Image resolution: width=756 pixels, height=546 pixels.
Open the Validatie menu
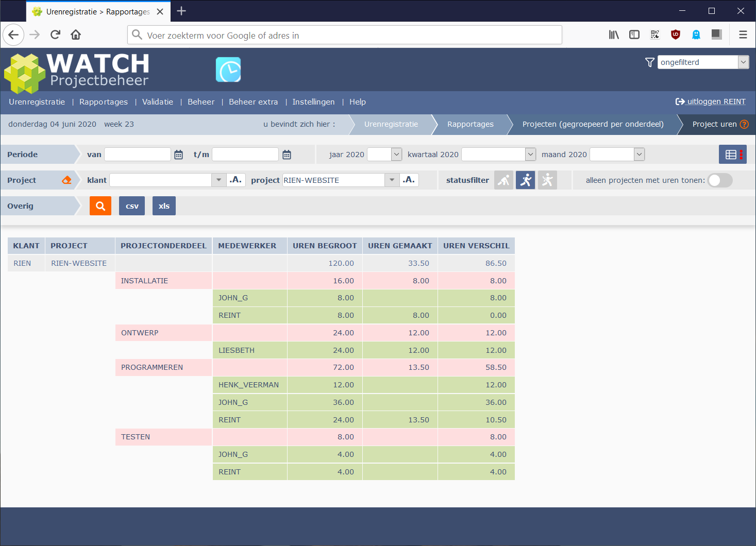(x=158, y=102)
